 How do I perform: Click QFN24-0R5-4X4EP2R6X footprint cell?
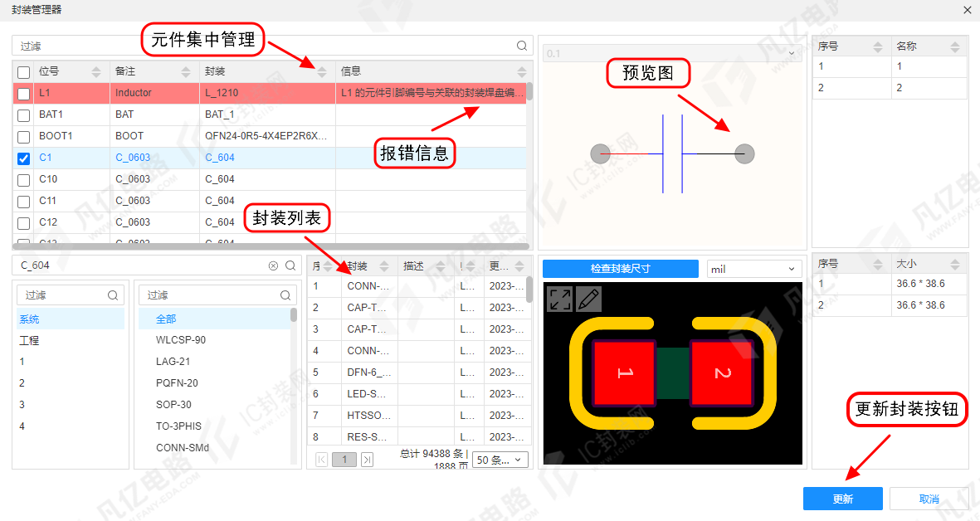coord(267,136)
